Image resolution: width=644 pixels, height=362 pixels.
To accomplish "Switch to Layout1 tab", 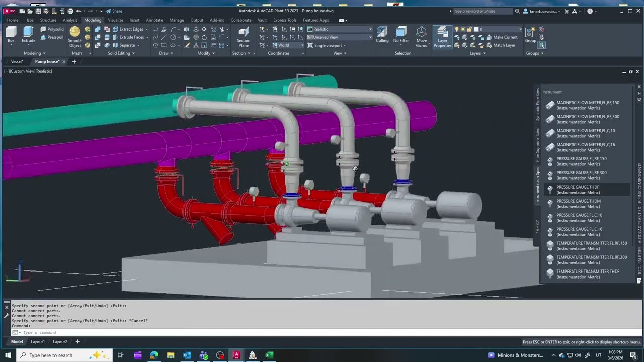I will click(38, 342).
